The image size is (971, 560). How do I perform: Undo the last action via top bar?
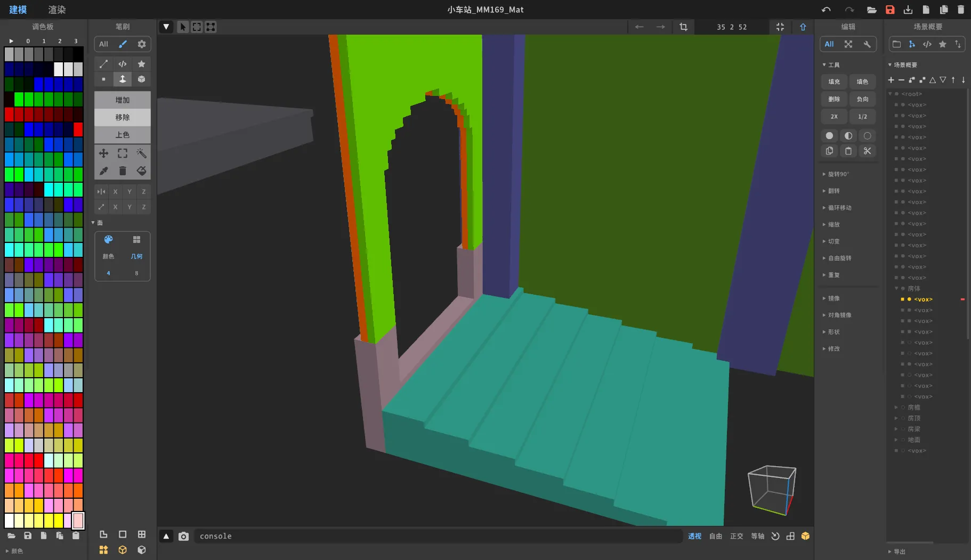point(826,10)
